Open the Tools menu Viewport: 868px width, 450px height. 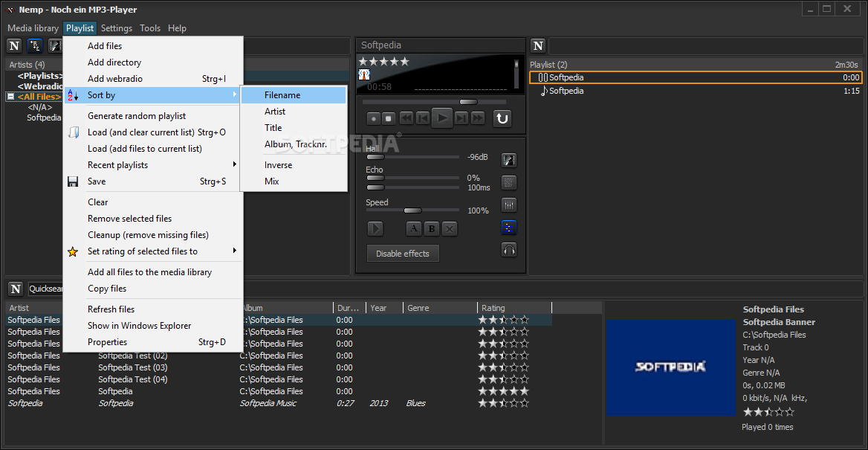pyautogui.click(x=150, y=28)
